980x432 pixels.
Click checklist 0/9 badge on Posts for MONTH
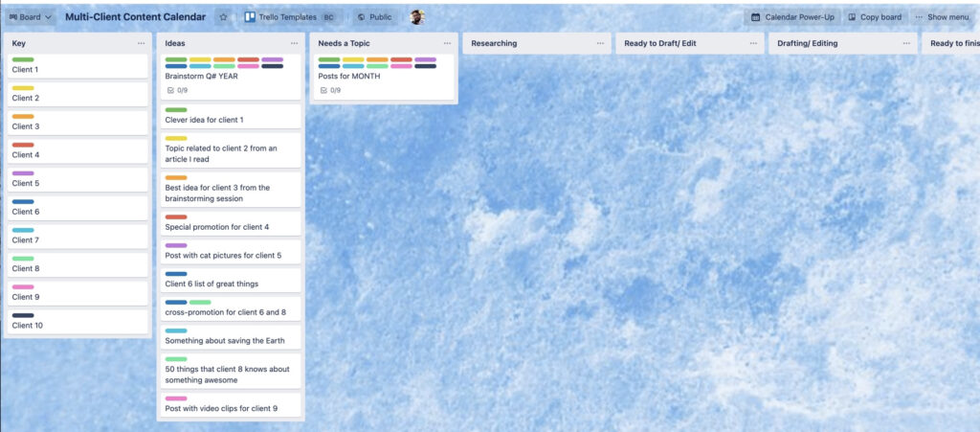[330, 90]
